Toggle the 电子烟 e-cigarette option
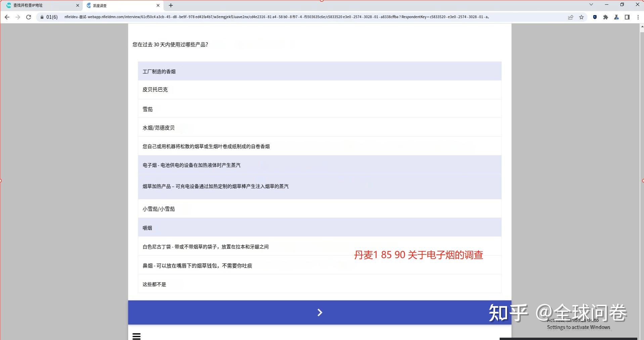 pyautogui.click(x=320, y=165)
